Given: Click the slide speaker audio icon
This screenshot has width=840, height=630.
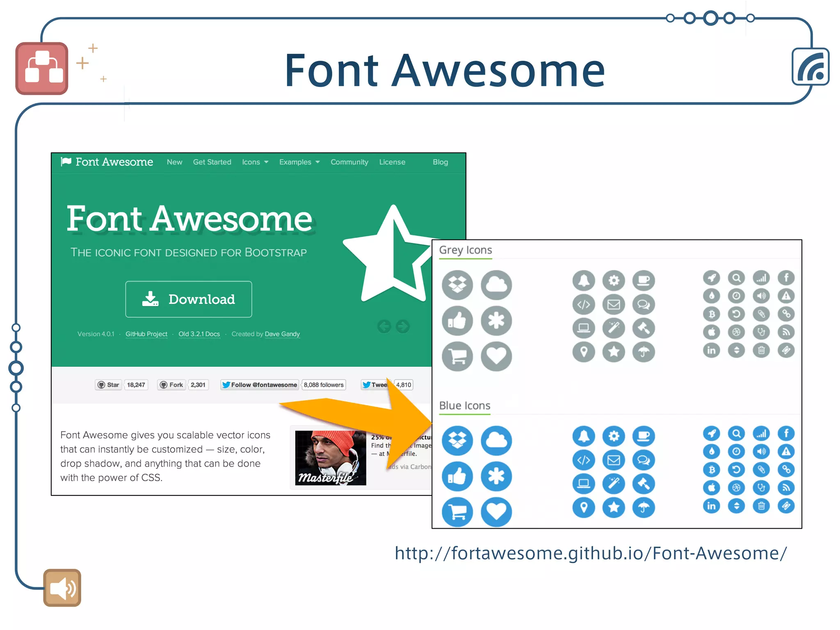Looking at the screenshot, I should [x=62, y=588].
